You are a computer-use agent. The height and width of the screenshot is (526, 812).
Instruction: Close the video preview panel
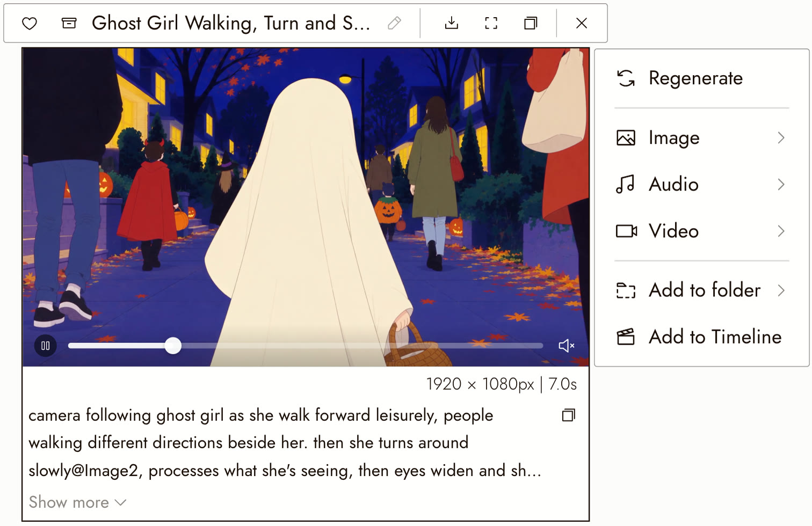coord(582,23)
